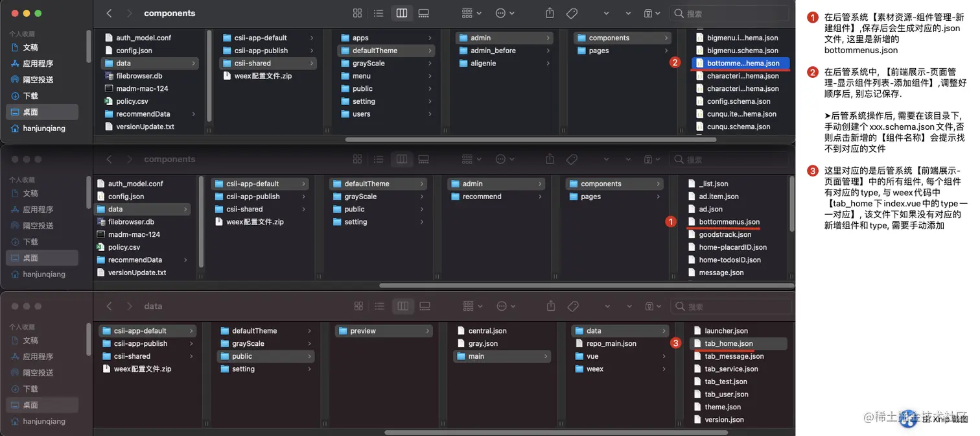Viewport: 980px width, 436px height.
Task: Open 应用程序 in the top window sidebar
Action: point(38,64)
